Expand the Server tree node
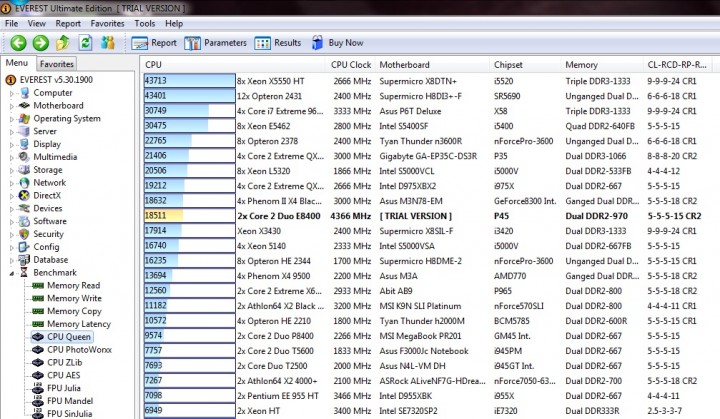Image resolution: width=720 pixels, height=419 pixels. (12, 132)
